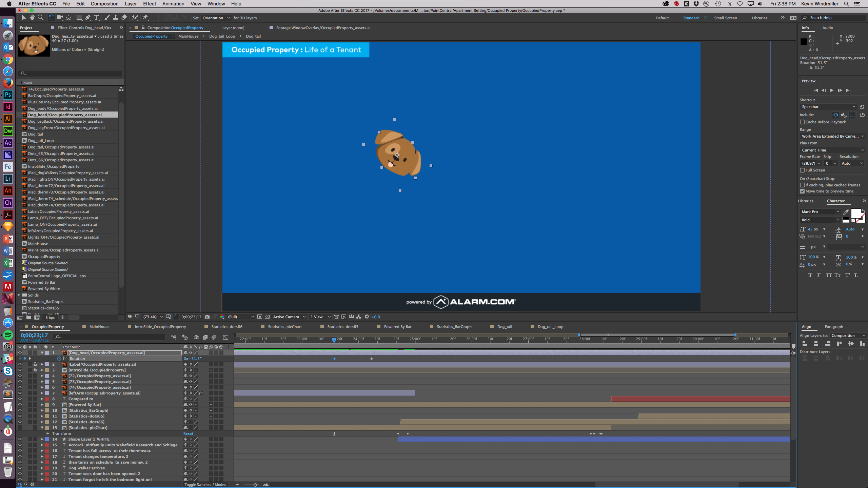
Task: Delete selected project item with trash icon
Action: click(62, 318)
